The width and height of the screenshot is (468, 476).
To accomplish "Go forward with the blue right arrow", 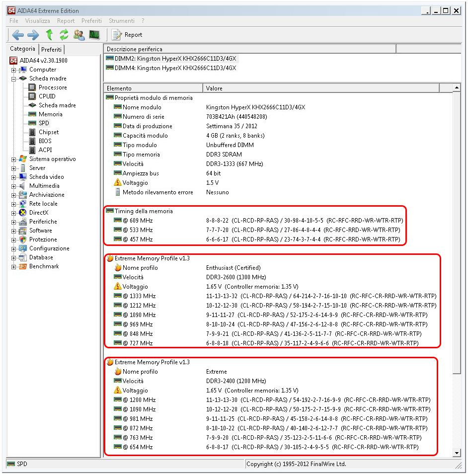I will [x=33, y=35].
